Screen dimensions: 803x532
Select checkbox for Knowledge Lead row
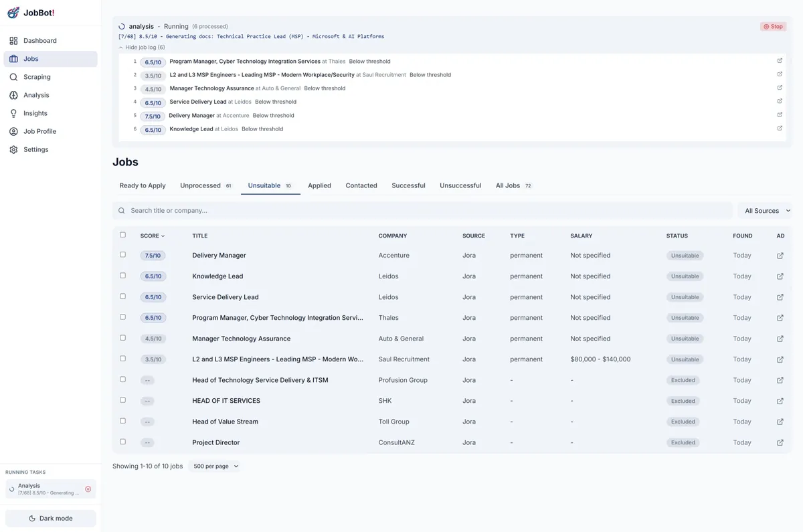[x=122, y=275]
